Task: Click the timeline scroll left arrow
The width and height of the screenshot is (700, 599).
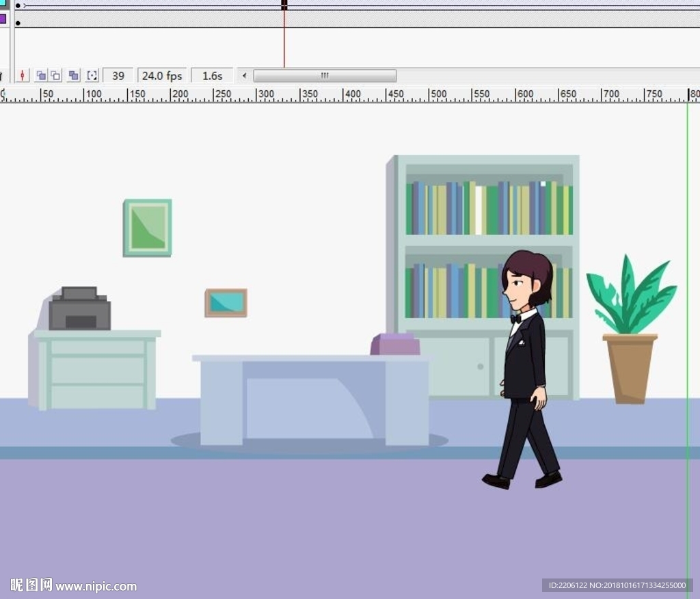Action: pos(245,75)
